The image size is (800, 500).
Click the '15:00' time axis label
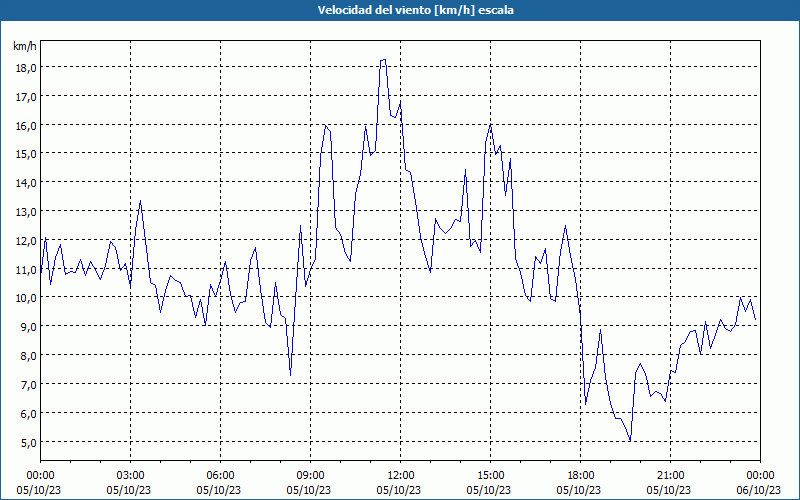tap(490, 476)
